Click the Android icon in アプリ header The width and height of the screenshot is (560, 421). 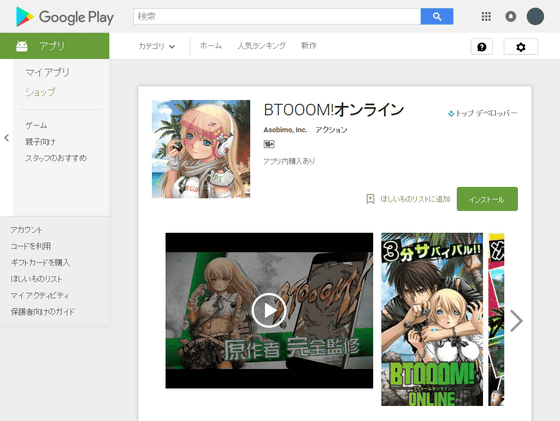coord(22,46)
